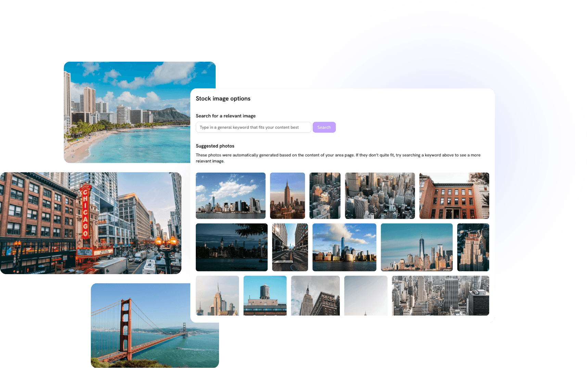Pick the waterfront skyline with clouds photo
The height and width of the screenshot is (368, 588).
(x=344, y=247)
